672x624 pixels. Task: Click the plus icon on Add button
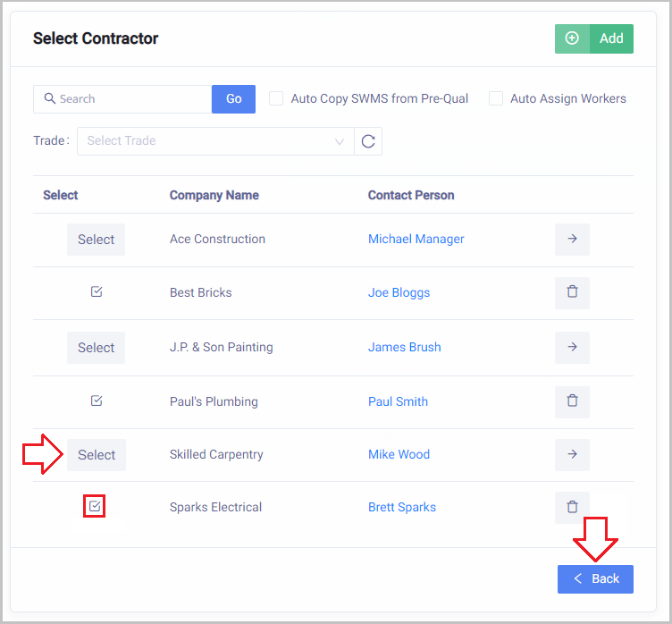click(x=573, y=38)
